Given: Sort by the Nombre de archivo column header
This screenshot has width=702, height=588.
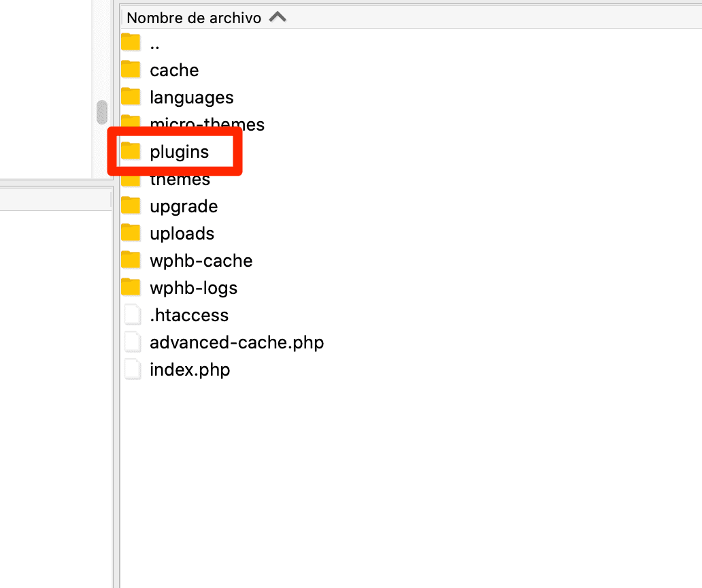Looking at the screenshot, I should [x=194, y=18].
